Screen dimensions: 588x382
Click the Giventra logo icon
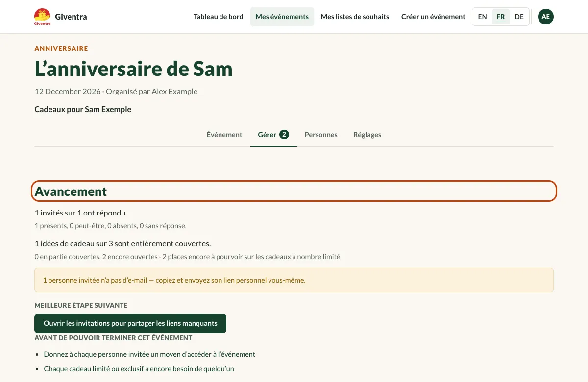pyautogui.click(x=43, y=17)
